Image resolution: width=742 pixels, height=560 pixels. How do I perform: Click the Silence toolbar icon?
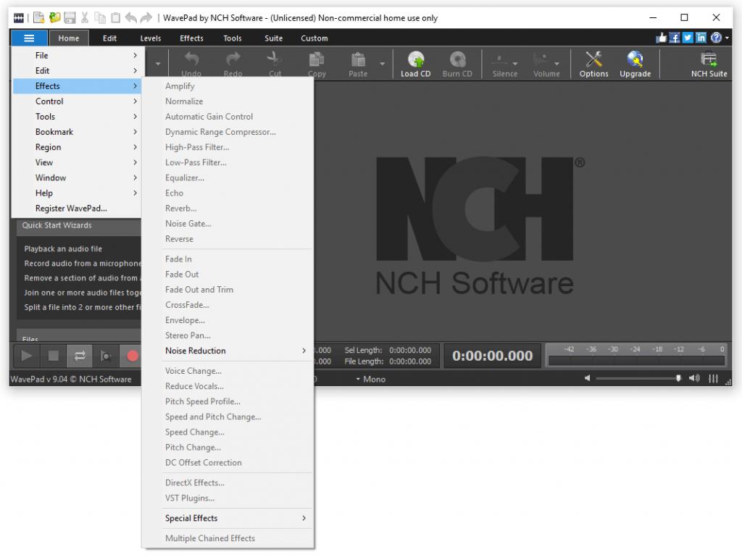(504, 64)
